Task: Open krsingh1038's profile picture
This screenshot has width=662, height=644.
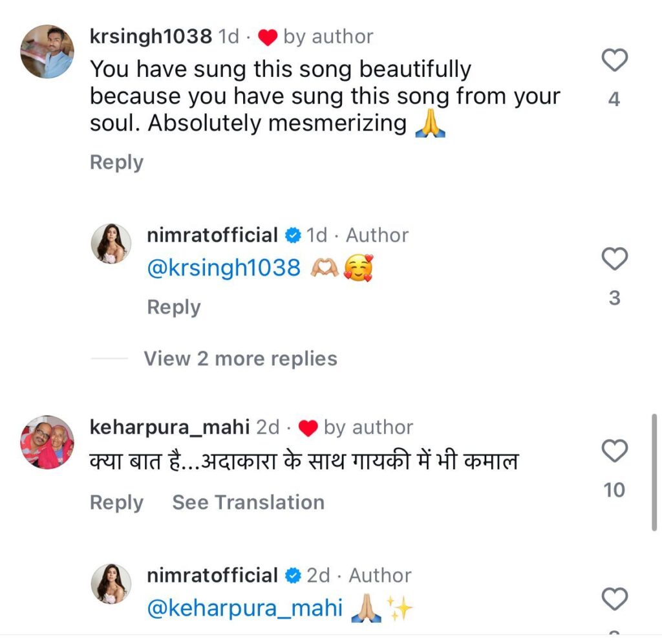Action: [x=47, y=52]
